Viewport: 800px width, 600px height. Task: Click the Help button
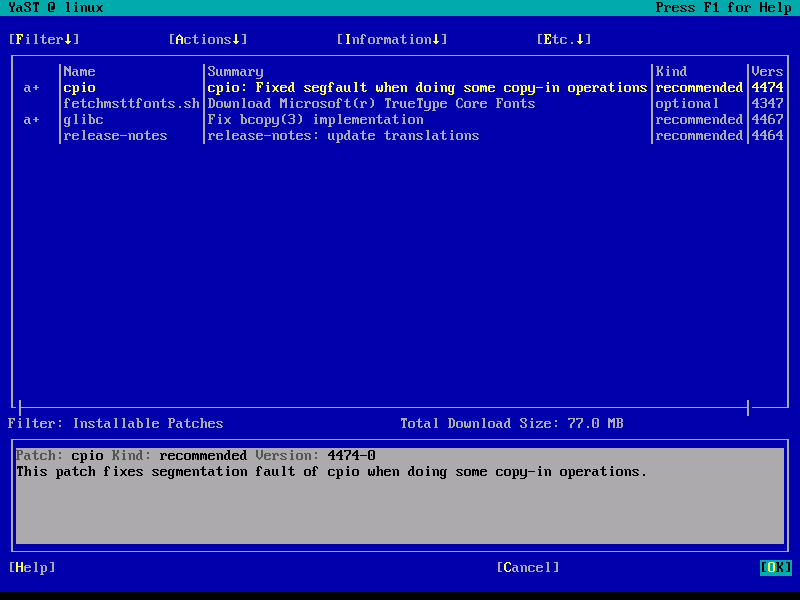pos(32,567)
